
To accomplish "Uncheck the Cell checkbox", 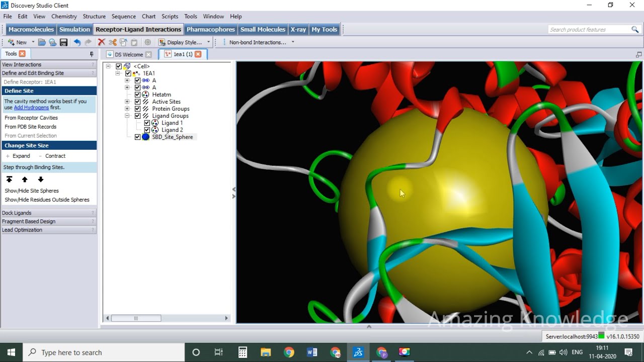I will tap(119, 66).
